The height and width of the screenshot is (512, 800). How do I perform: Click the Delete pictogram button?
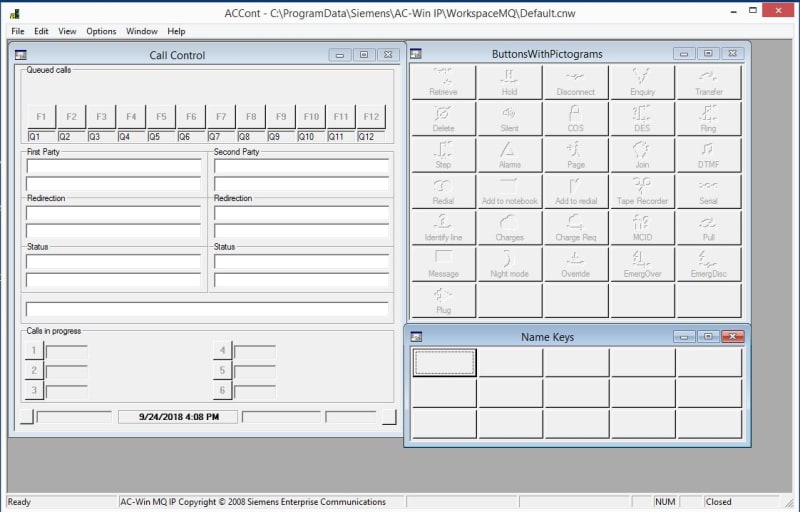click(x=443, y=118)
